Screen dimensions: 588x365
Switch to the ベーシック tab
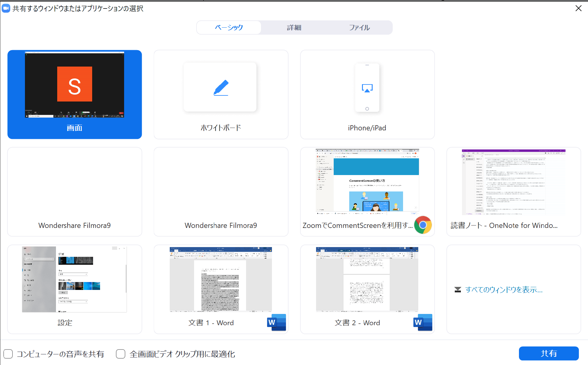click(x=229, y=28)
